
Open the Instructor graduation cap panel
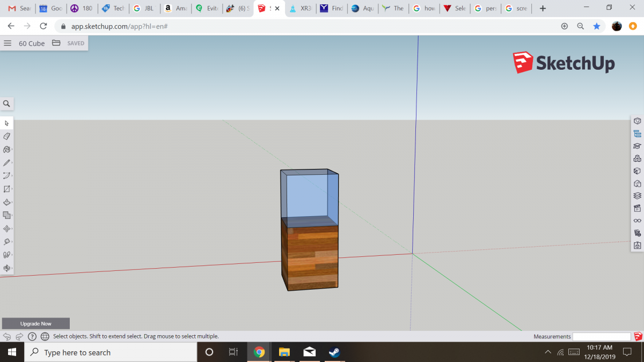tap(637, 146)
